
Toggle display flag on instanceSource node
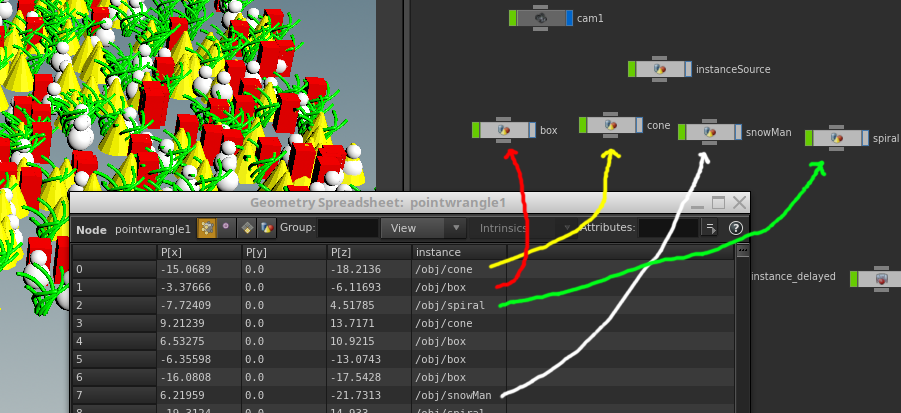point(688,70)
